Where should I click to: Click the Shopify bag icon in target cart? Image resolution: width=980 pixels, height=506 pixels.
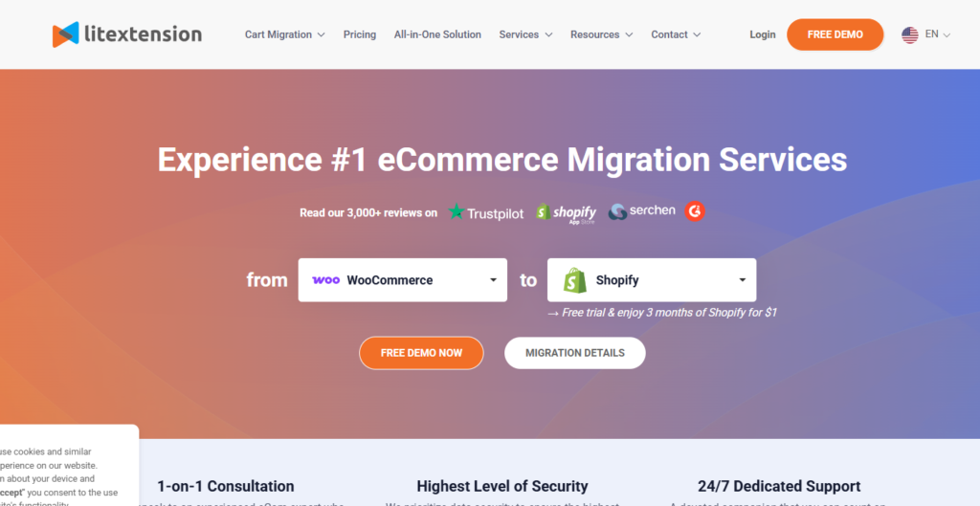pos(574,280)
